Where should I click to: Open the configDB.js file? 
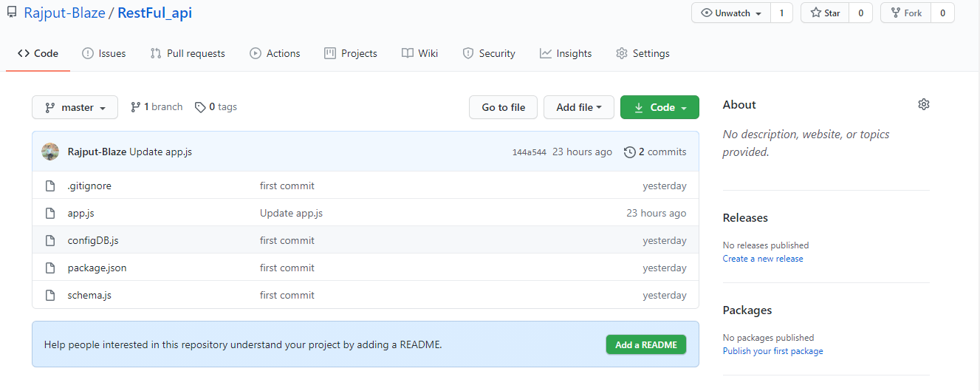93,240
